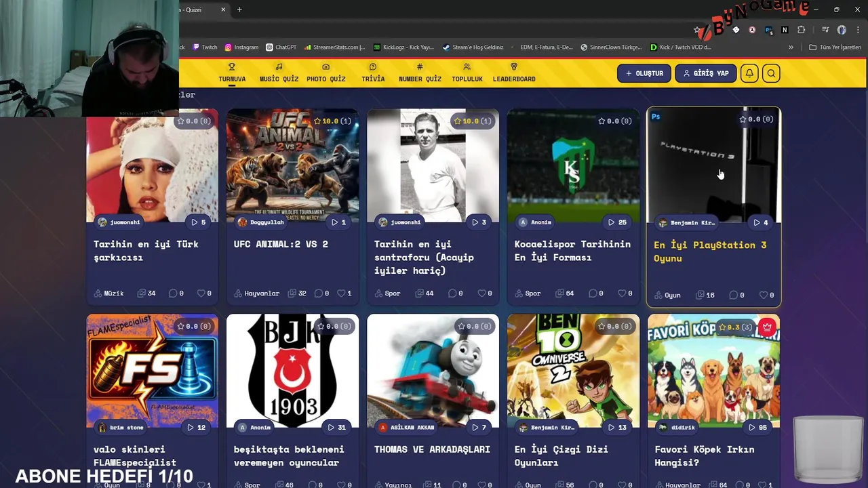The width and height of the screenshot is (868, 488).
Task: Click star rating on UFC Animal card
Action: (332, 121)
